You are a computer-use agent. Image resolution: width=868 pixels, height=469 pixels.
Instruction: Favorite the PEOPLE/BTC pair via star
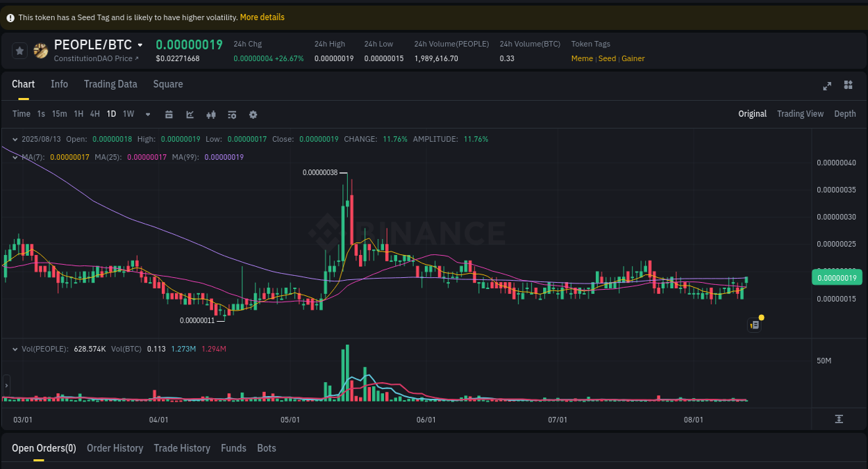coord(19,50)
